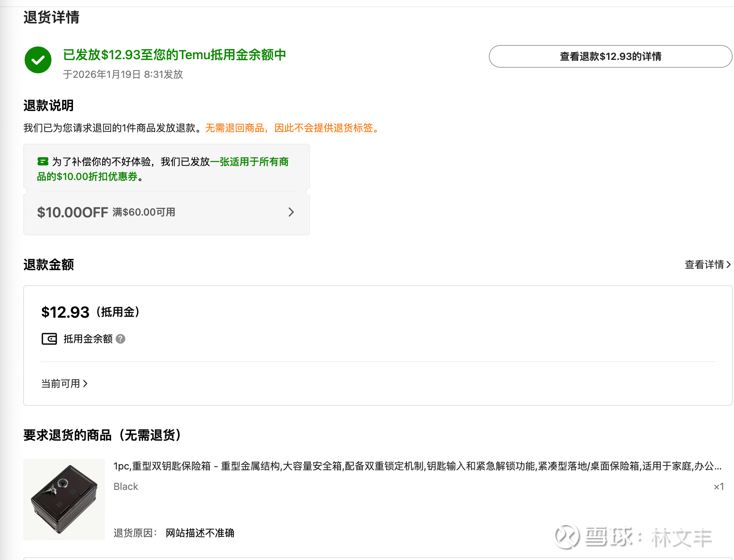
Task: Click the safe product title link
Action: click(417, 466)
